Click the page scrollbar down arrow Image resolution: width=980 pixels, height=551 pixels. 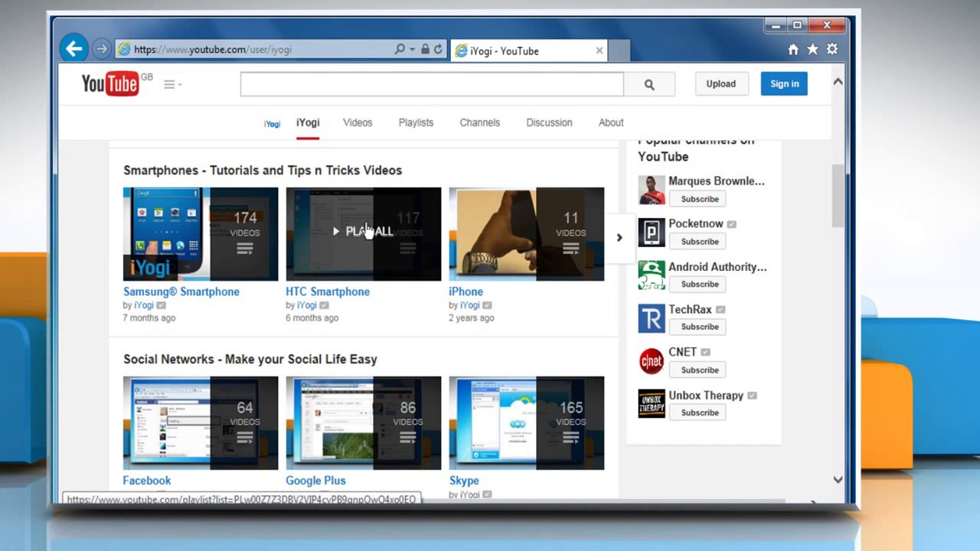click(838, 480)
